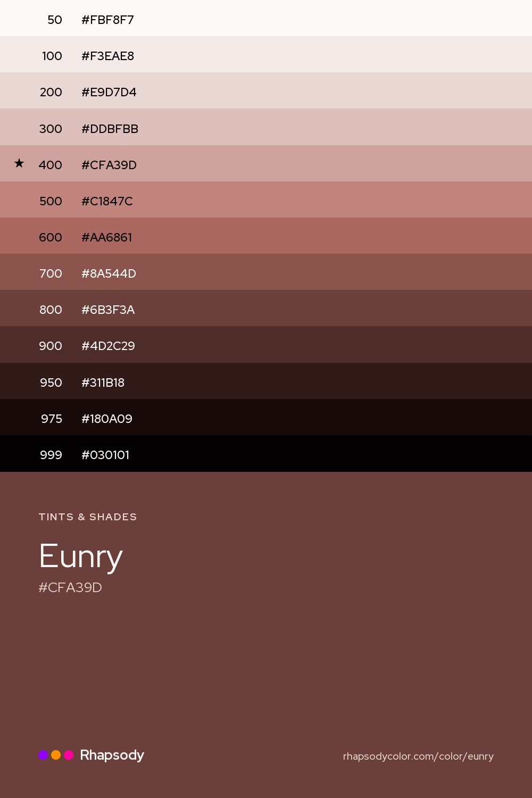
Task: Click the shade label 300
Action: click(51, 129)
